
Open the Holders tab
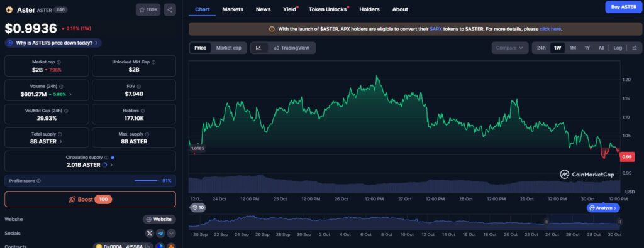pyautogui.click(x=370, y=9)
